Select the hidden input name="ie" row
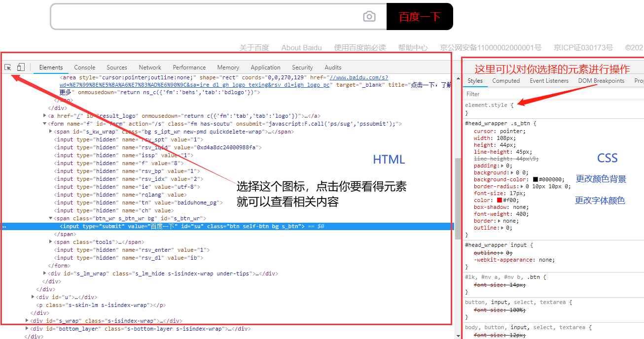Viewport: 644px width, 339px height. point(127,187)
